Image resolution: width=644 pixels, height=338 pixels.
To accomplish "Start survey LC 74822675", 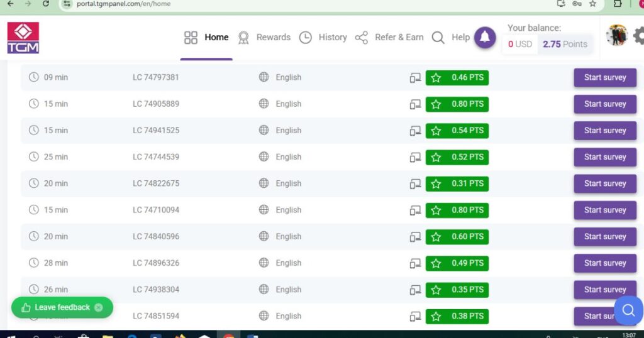I will click(605, 184).
